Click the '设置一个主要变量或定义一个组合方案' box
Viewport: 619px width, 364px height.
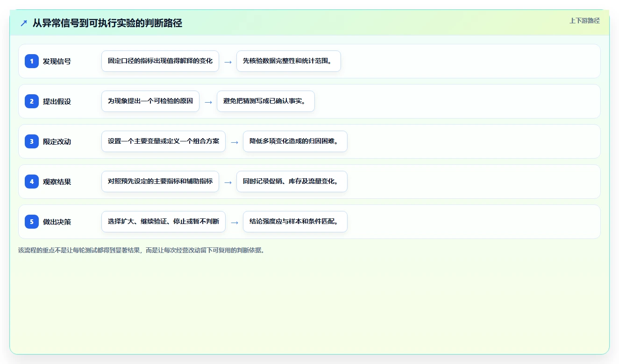click(164, 141)
